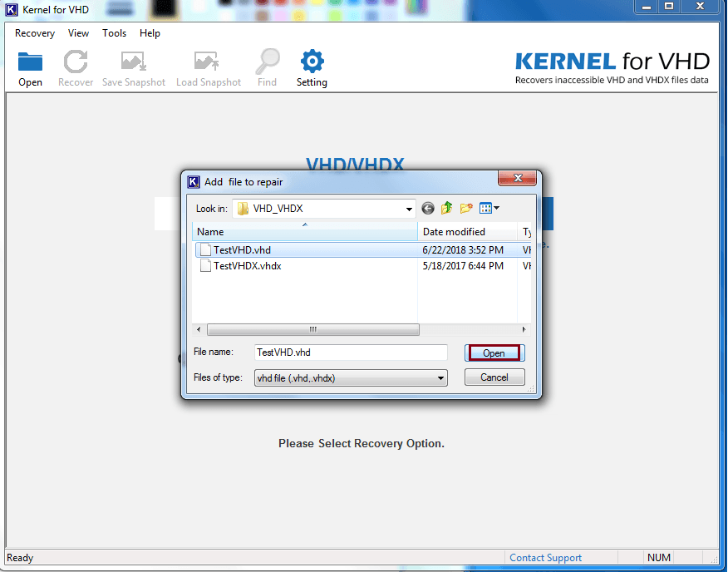The height and width of the screenshot is (572, 728).
Task: Select the TestVHDX.vhdx file name
Action: (248, 266)
